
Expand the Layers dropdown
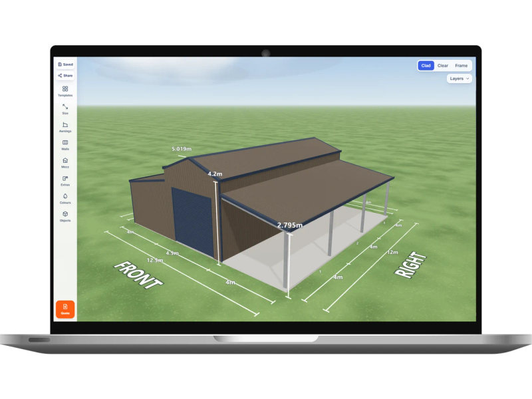coord(459,78)
